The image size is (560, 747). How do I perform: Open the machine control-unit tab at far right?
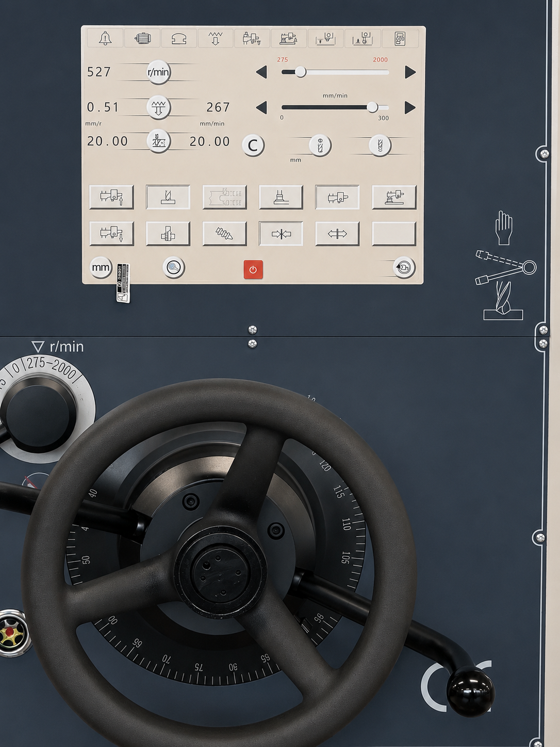pyautogui.click(x=400, y=39)
